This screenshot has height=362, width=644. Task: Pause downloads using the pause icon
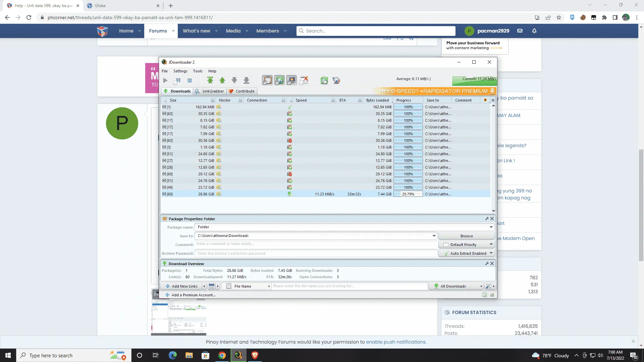(177, 80)
